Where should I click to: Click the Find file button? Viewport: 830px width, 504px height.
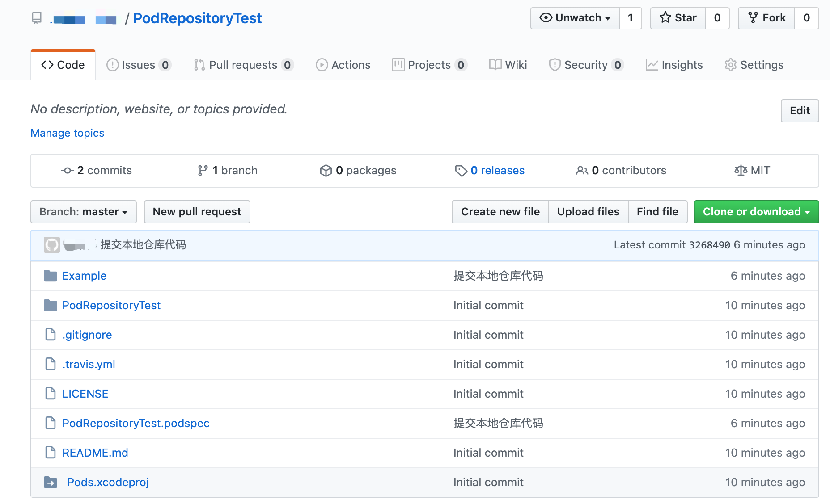pos(657,212)
